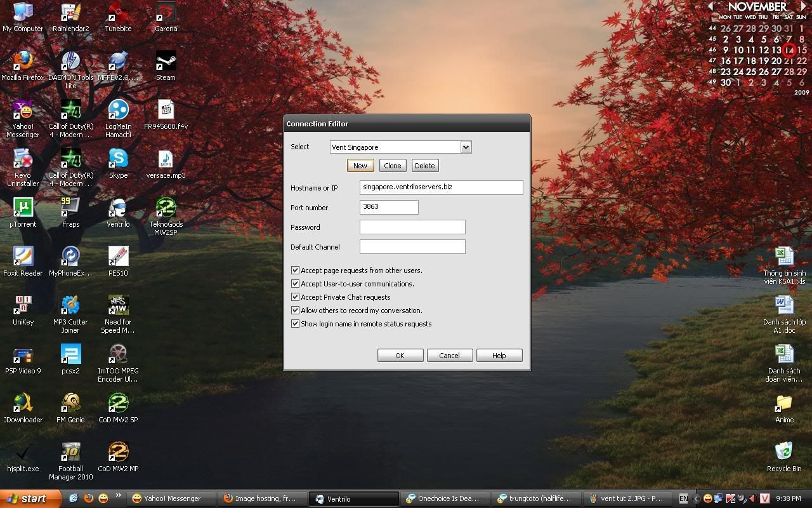Click the system tray clock 9:38 PM
Screen dimensions: 812x508
tap(788, 499)
